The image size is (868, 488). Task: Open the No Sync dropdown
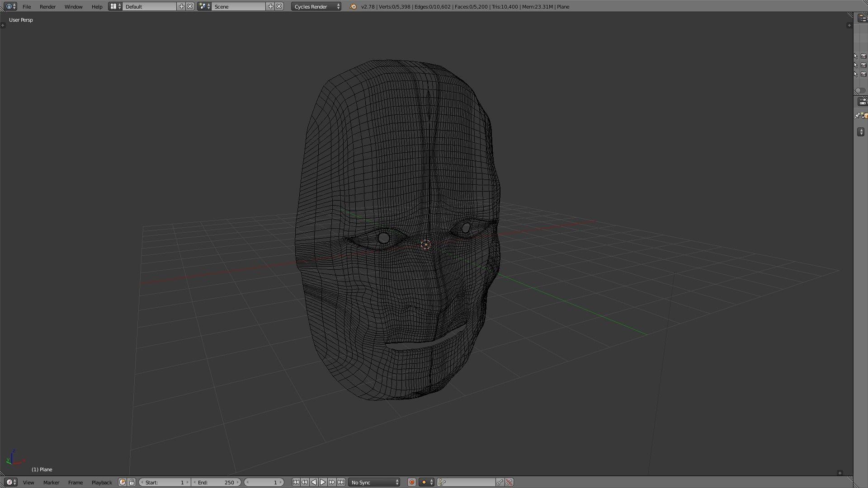tap(374, 482)
